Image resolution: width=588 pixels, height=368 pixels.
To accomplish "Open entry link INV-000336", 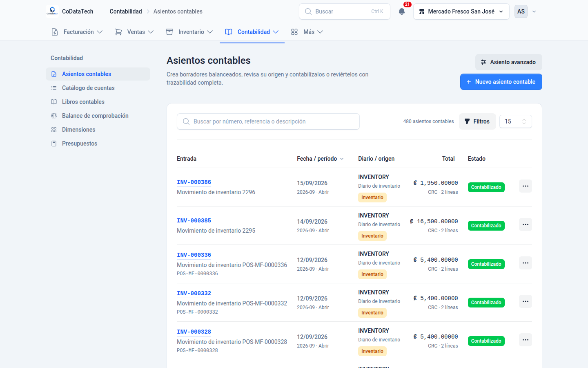I will click(x=194, y=255).
